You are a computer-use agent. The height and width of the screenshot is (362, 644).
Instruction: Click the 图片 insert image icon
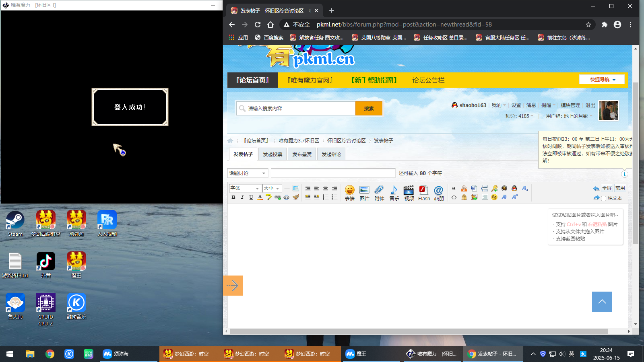(x=364, y=193)
